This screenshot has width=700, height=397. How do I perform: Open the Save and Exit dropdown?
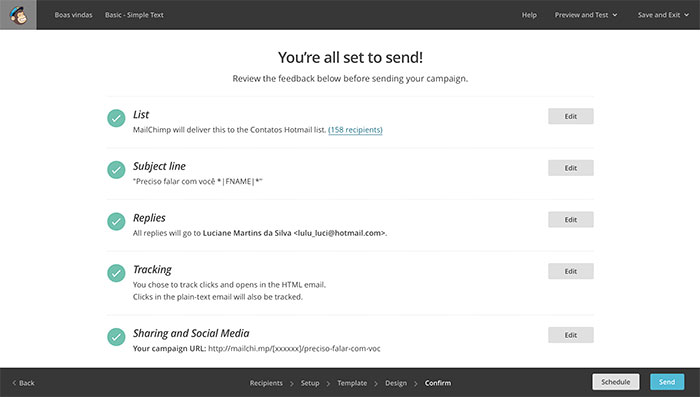[x=663, y=15]
